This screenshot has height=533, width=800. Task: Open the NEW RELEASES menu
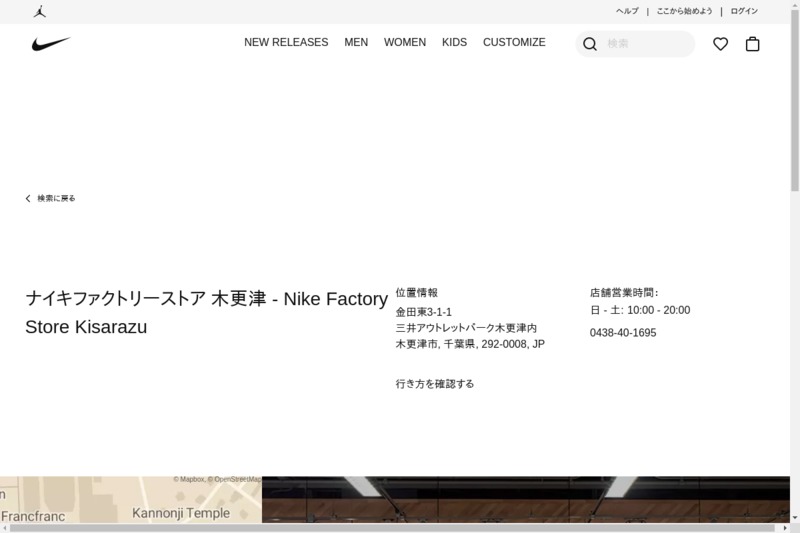[x=286, y=42]
